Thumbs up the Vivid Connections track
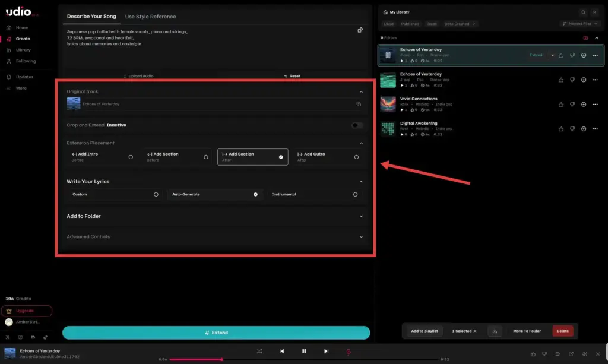Screen dimensions: 608x364 pos(561,105)
